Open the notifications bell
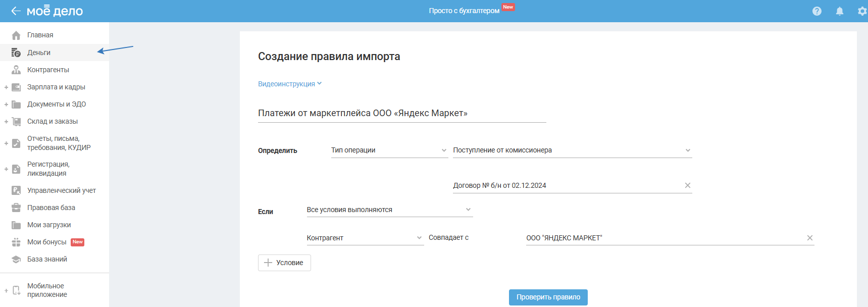This screenshot has height=307, width=868. (840, 11)
